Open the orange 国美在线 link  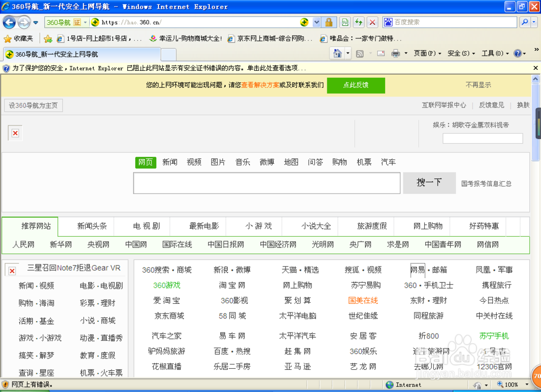[363, 301]
